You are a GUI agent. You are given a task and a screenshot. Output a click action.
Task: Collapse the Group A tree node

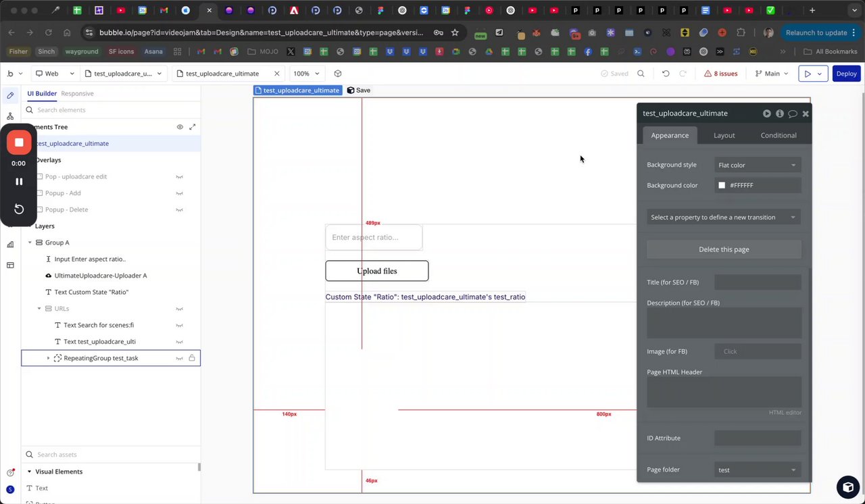[x=30, y=243]
